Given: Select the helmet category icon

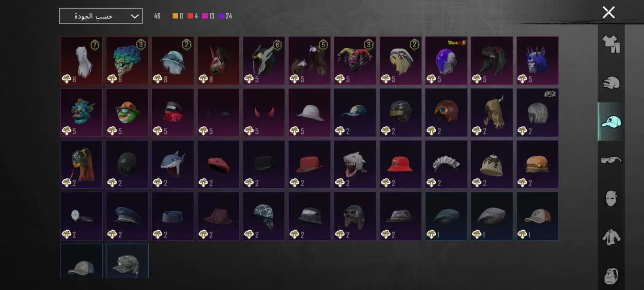Looking at the screenshot, I should (x=611, y=82).
